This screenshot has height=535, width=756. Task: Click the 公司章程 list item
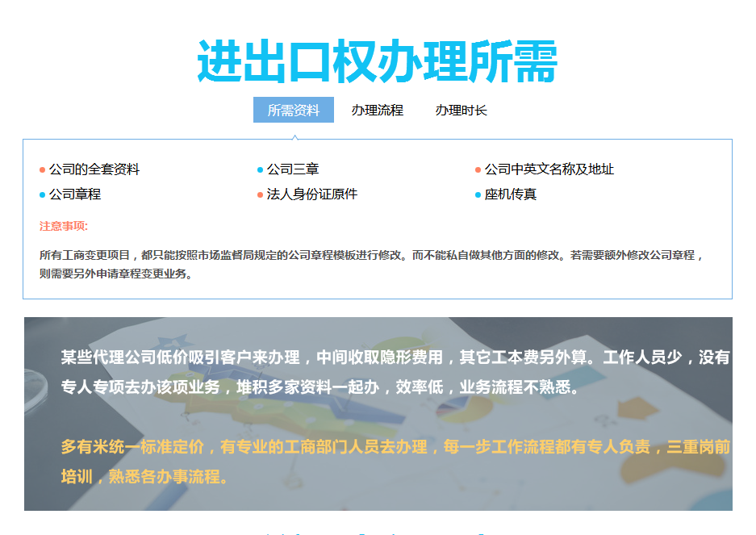pos(75,194)
